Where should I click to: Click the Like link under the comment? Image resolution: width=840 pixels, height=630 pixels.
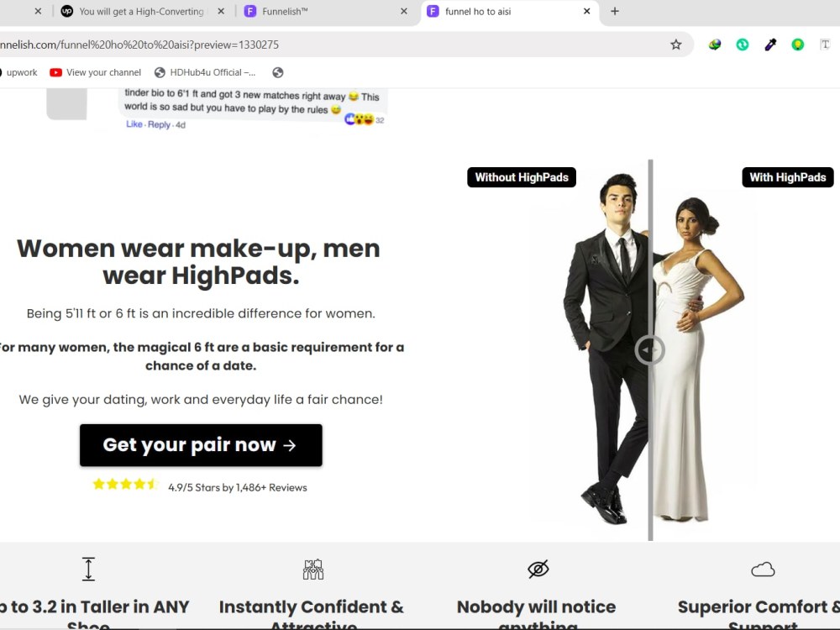point(134,124)
